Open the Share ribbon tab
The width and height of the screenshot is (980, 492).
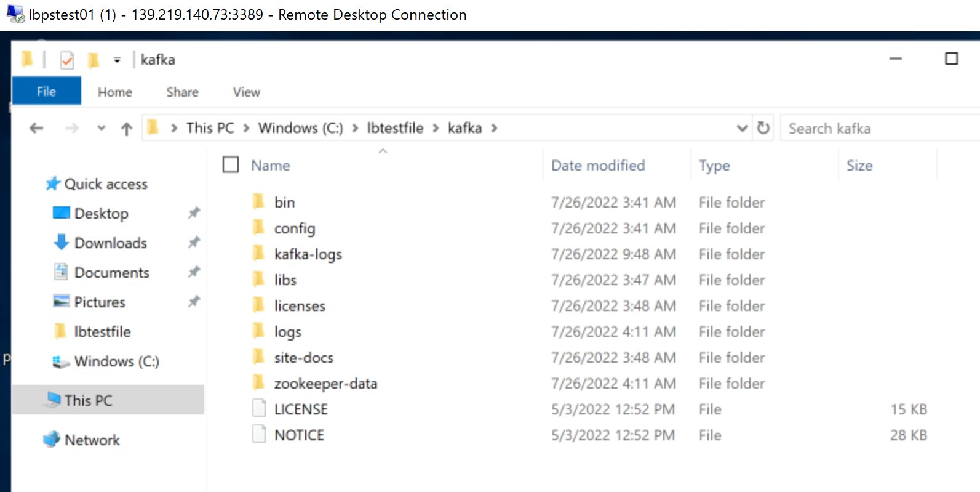tap(182, 92)
